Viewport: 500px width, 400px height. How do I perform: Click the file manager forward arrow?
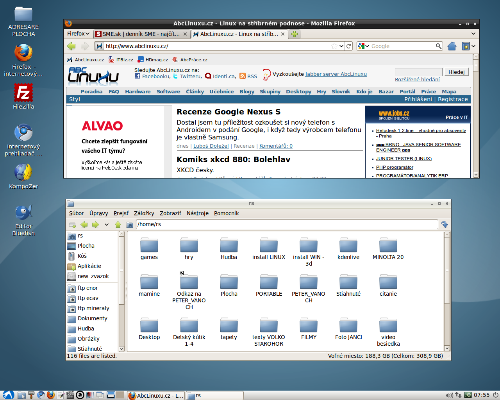[x=96, y=225]
